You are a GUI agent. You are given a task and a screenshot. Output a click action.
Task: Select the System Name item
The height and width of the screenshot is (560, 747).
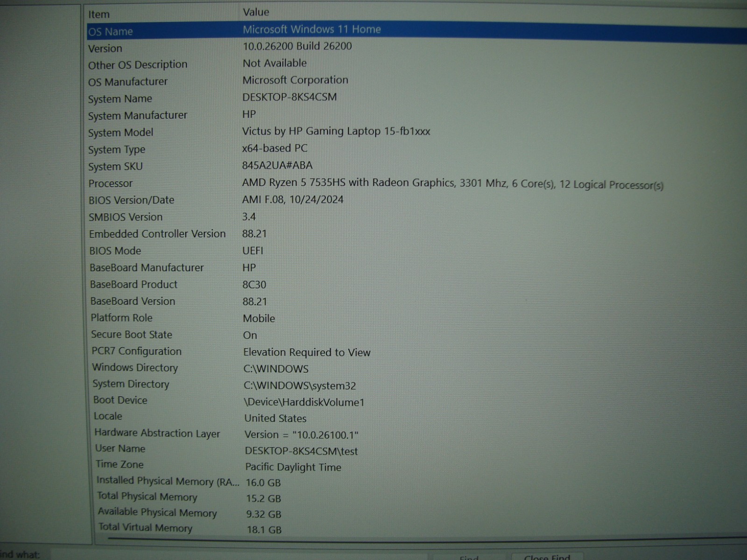pyautogui.click(x=120, y=99)
